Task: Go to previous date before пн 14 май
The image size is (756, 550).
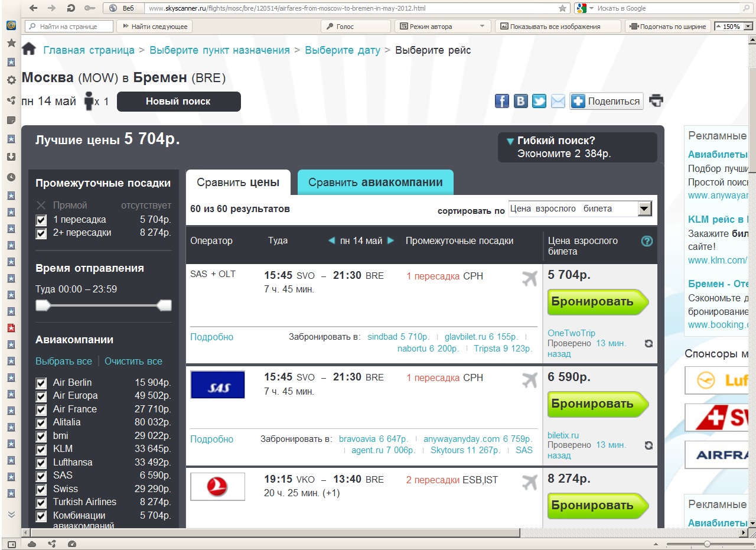Action: coord(331,240)
